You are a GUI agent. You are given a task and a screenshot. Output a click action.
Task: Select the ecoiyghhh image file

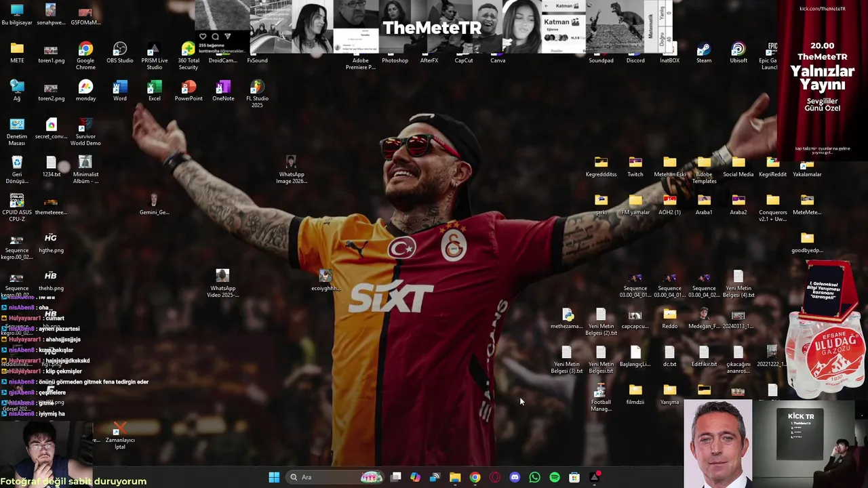(325, 280)
